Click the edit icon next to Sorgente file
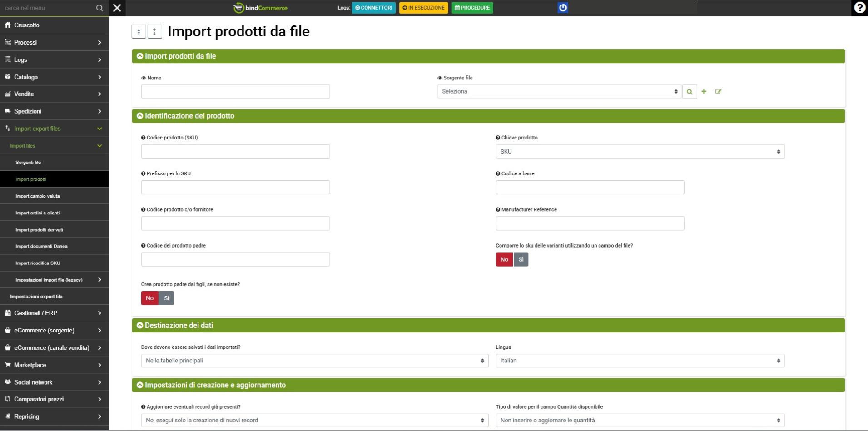Image resolution: width=868 pixels, height=431 pixels. [718, 92]
